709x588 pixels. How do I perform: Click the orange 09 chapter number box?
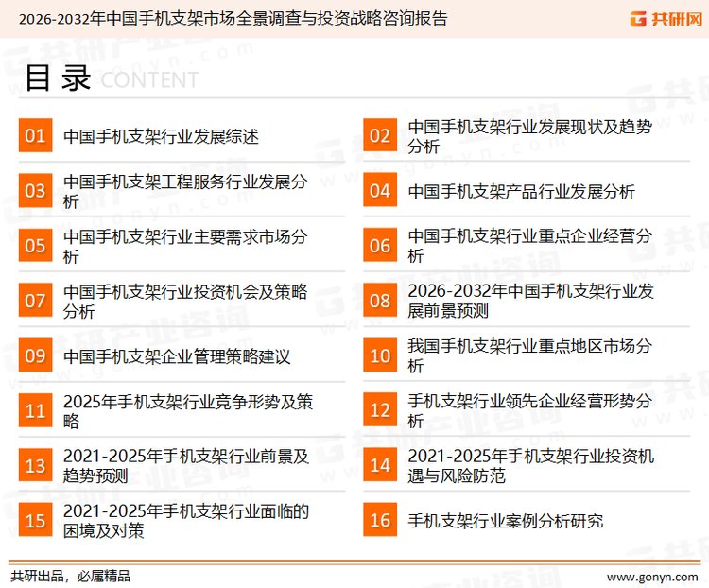pyautogui.click(x=35, y=355)
